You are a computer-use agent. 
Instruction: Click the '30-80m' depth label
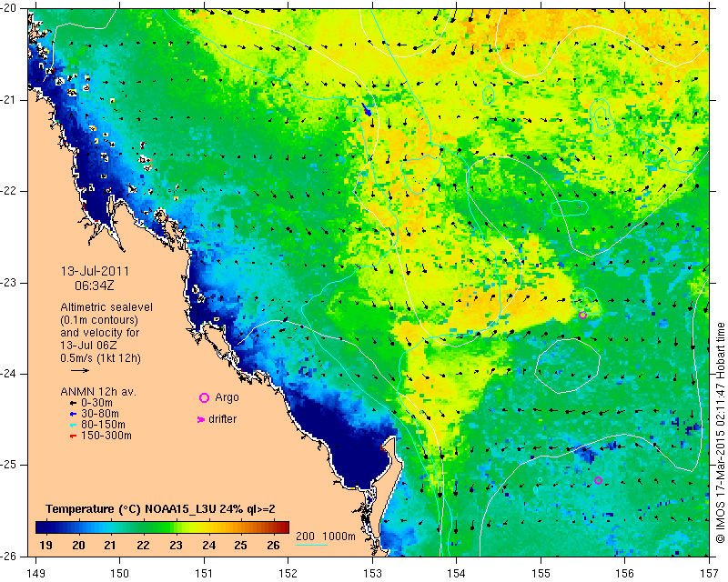100,414
